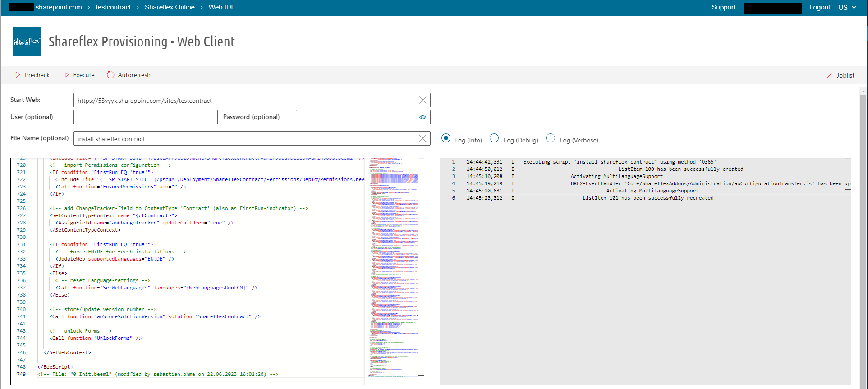Click the log panel vertical scrollbar
Viewport: 868px width, 389px height.
[848, 271]
